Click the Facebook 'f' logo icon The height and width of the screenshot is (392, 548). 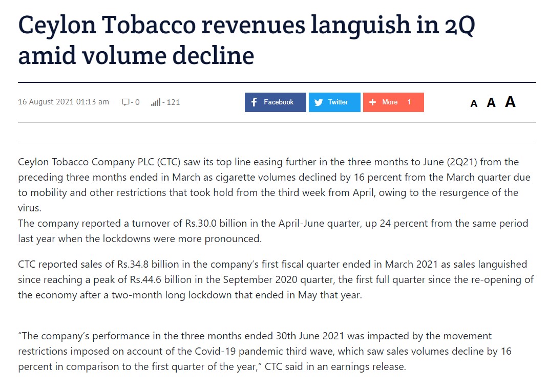254,102
